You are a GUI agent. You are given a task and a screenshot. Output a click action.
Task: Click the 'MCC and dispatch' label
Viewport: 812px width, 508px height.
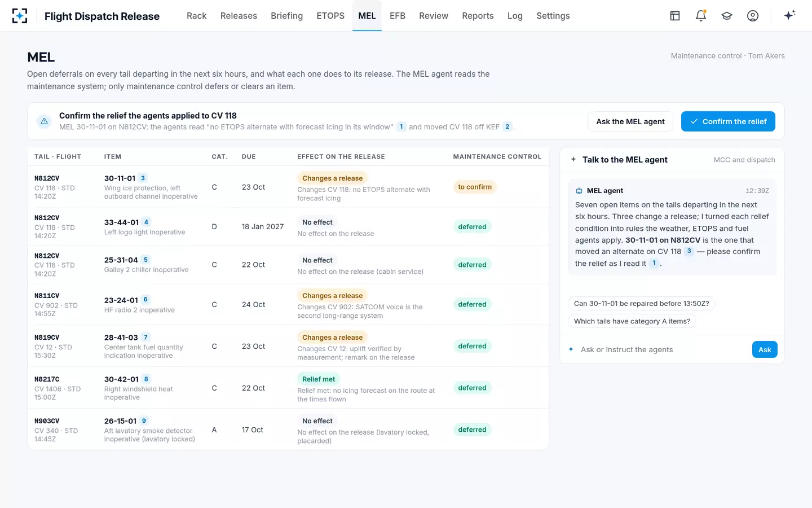[744, 160]
